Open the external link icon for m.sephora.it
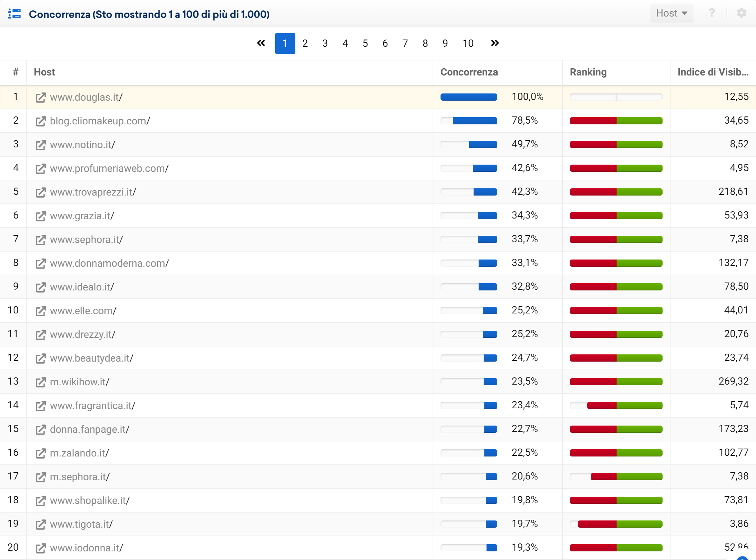Screen dimensions: 756x560 pos(41,477)
